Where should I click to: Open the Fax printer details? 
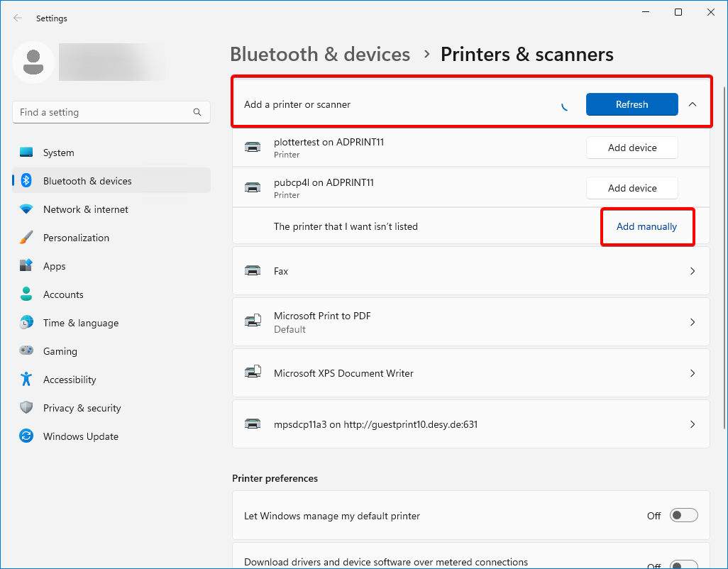470,271
